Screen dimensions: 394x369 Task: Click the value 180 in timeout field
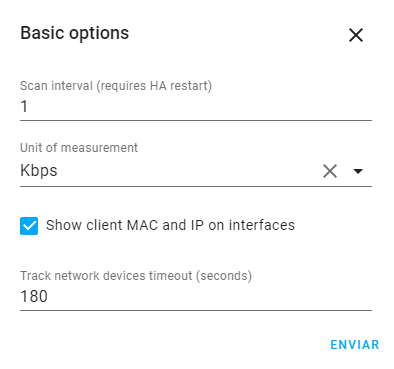coord(34,296)
